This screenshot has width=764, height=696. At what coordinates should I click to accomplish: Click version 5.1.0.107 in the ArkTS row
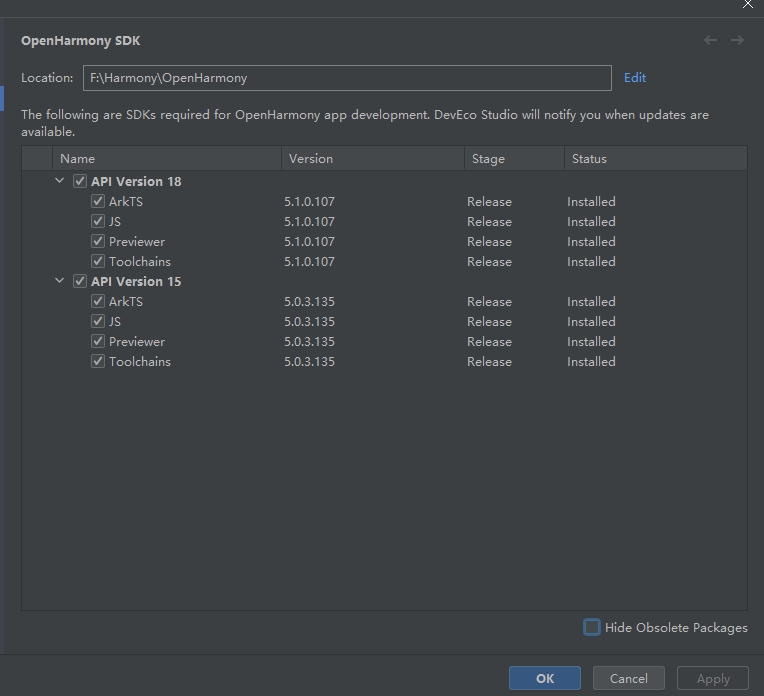tap(309, 201)
